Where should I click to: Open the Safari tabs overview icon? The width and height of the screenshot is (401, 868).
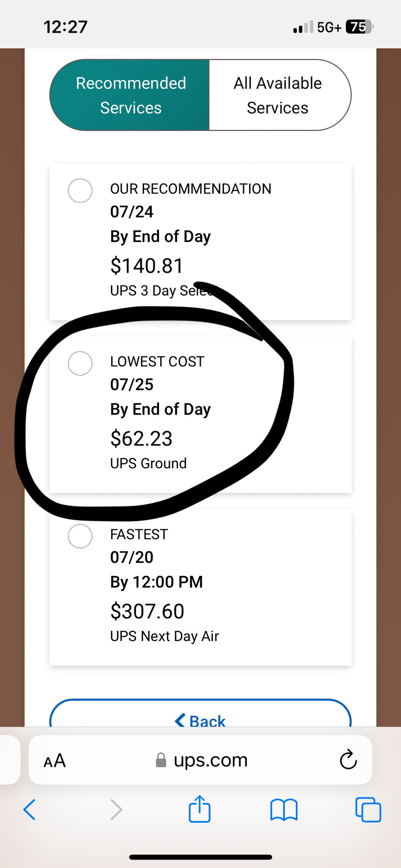tap(368, 810)
